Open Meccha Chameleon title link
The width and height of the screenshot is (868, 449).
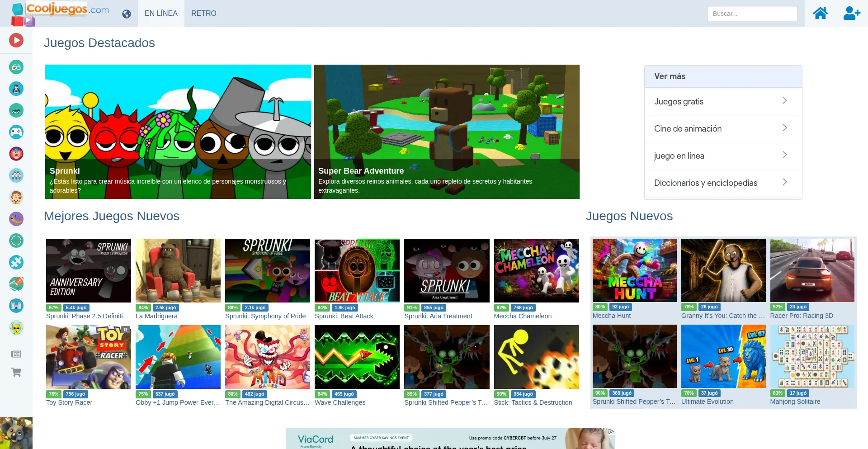coord(523,316)
